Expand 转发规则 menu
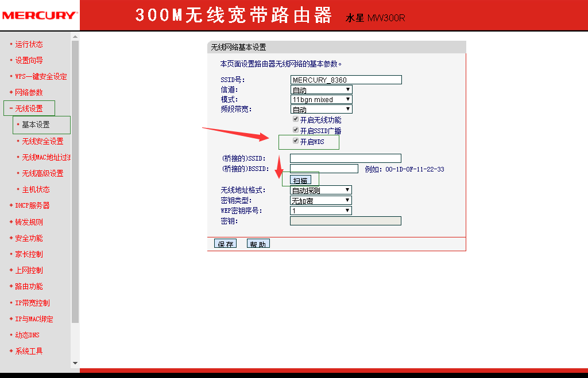Viewport: 588px width, 378px height. click(29, 222)
